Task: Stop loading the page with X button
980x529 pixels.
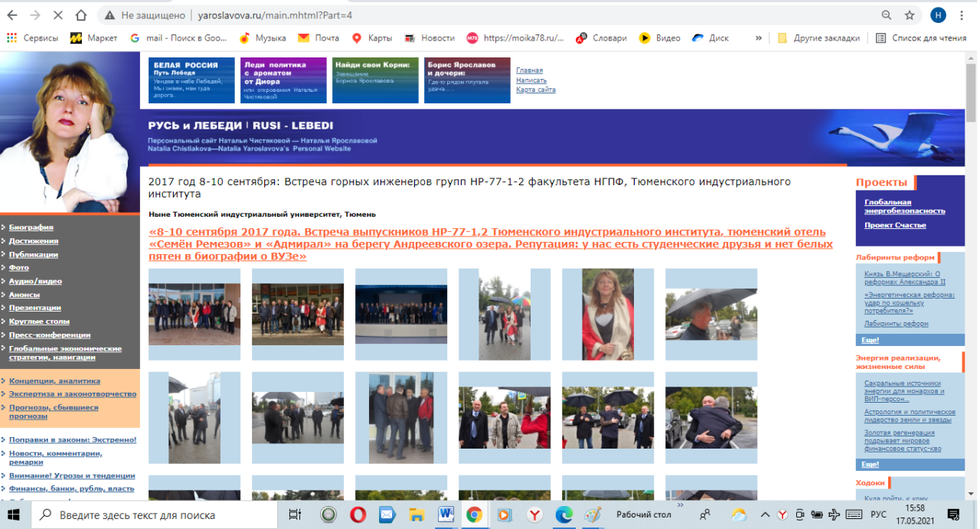Action: (x=59, y=15)
